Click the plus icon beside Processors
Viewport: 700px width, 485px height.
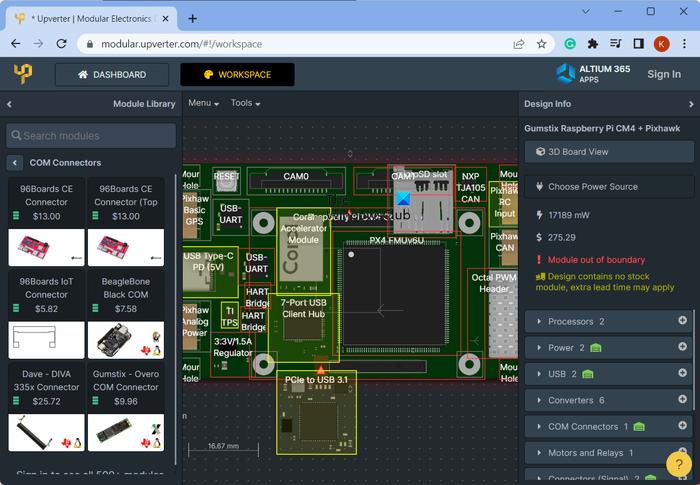[683, 321]
